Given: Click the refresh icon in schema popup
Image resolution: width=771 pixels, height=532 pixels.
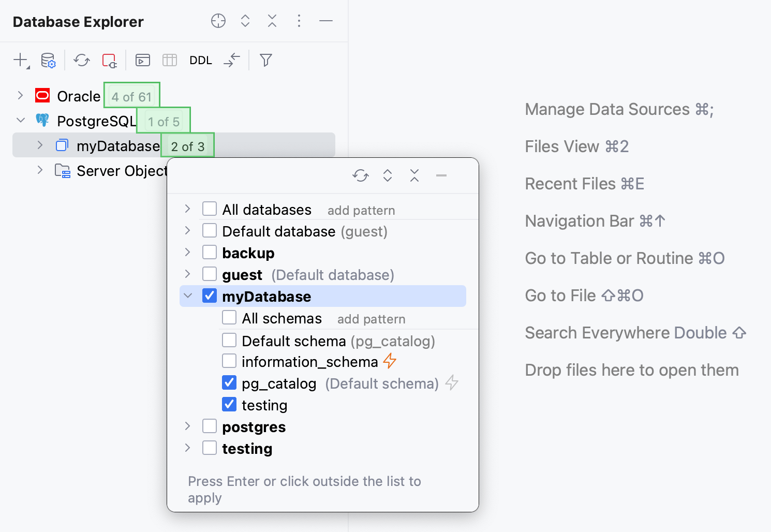Looking at the screenshot, I should [361, 176].
